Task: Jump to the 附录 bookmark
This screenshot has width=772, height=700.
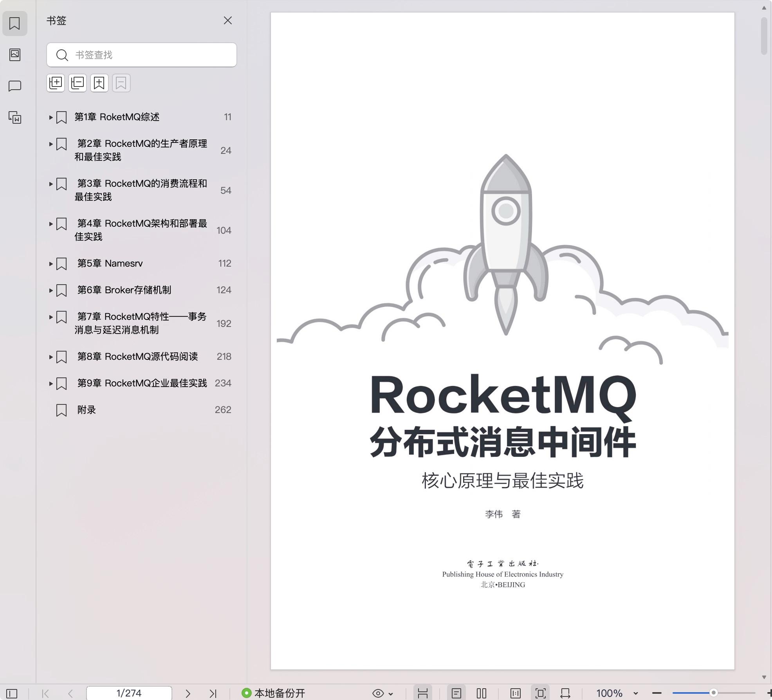Action: (x=87, y=410)
